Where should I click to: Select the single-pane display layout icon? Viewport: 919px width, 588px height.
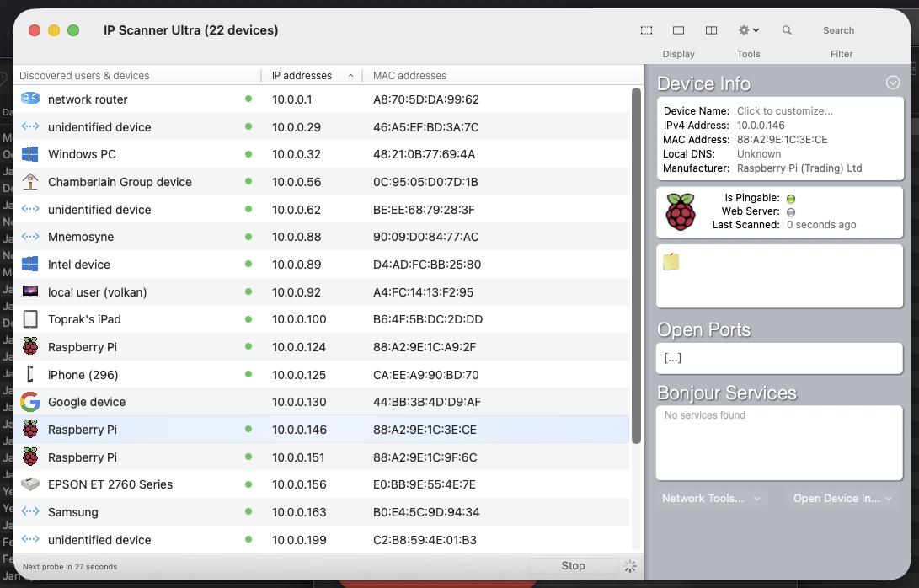pyautogui.click(x=678, y=29)
